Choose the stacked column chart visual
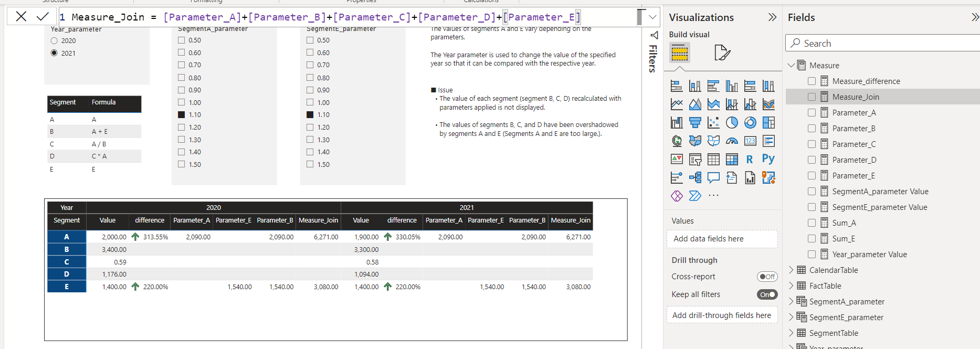This screenshot has height=349, width=980. click(695, 86)
